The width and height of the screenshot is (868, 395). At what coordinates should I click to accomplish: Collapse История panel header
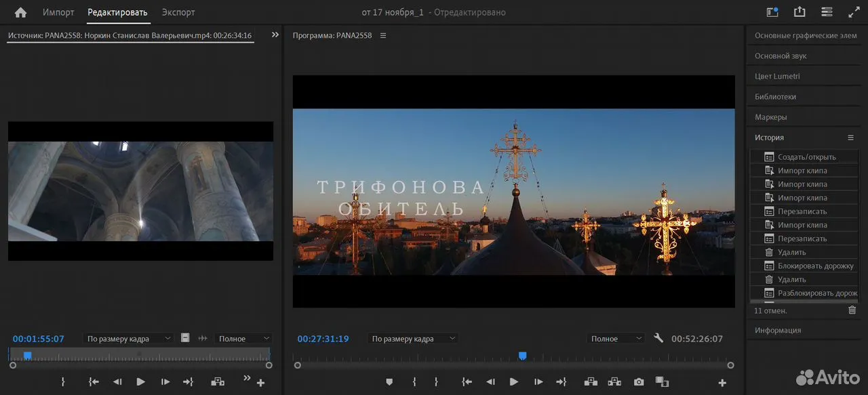point(770,138)
